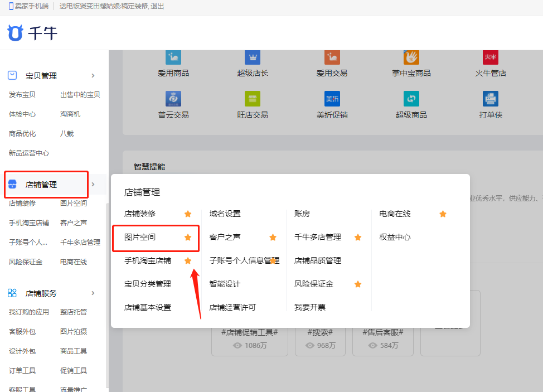Click the 卖家手机端 phone icon
Screen dimensions: 543x392
pyautogui.click(x=11, y=6)
